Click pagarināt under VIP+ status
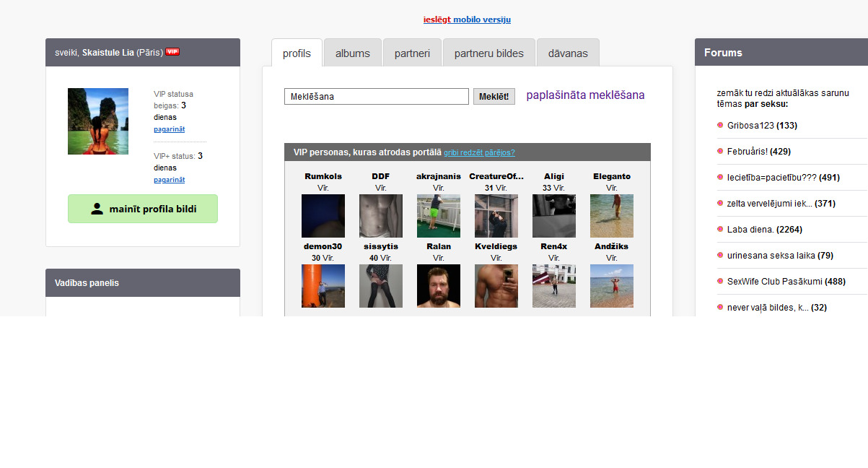 click(169, 180)
